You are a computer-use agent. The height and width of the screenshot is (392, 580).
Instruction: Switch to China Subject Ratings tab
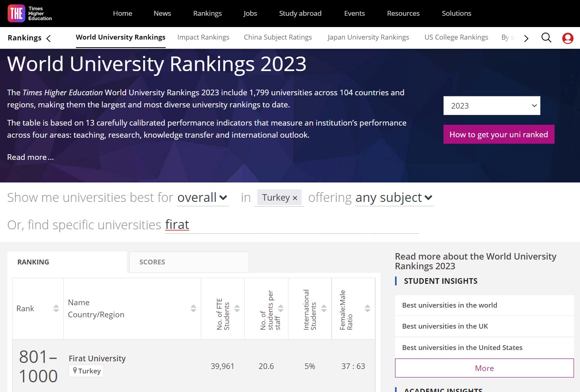coord(278,37)
